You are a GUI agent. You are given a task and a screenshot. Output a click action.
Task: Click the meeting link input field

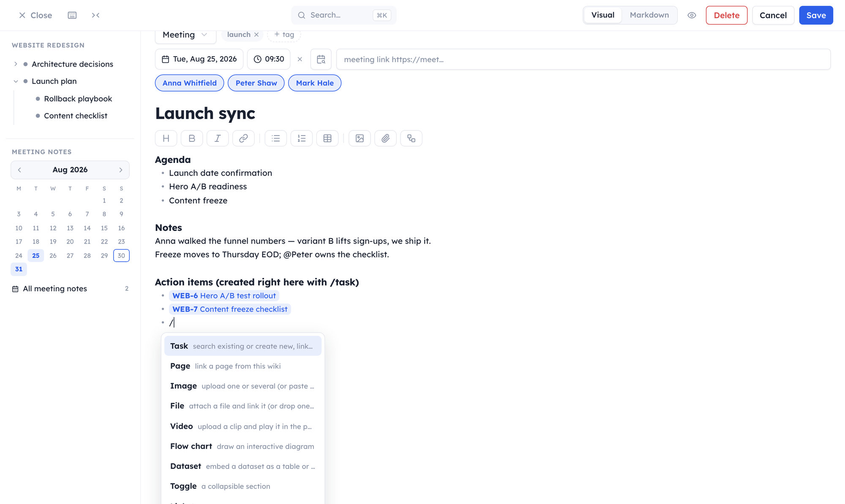pos(583,59)
